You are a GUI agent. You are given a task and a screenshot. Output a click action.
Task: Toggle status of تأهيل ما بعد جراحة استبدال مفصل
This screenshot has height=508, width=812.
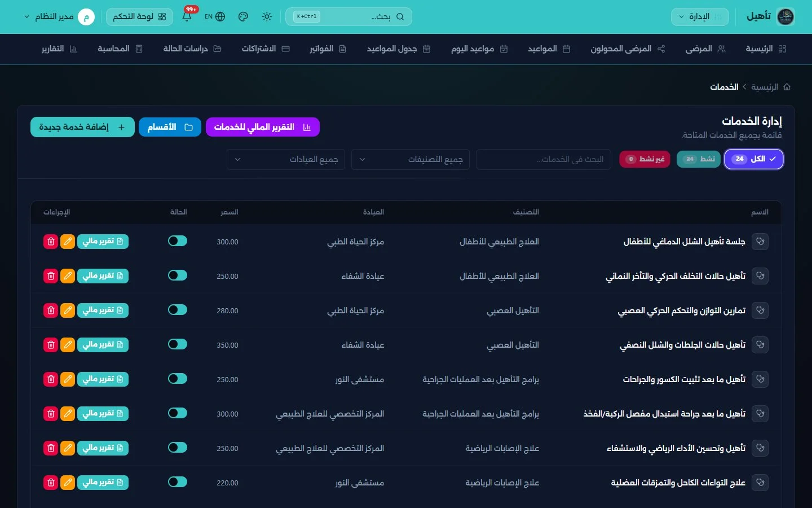178,413
